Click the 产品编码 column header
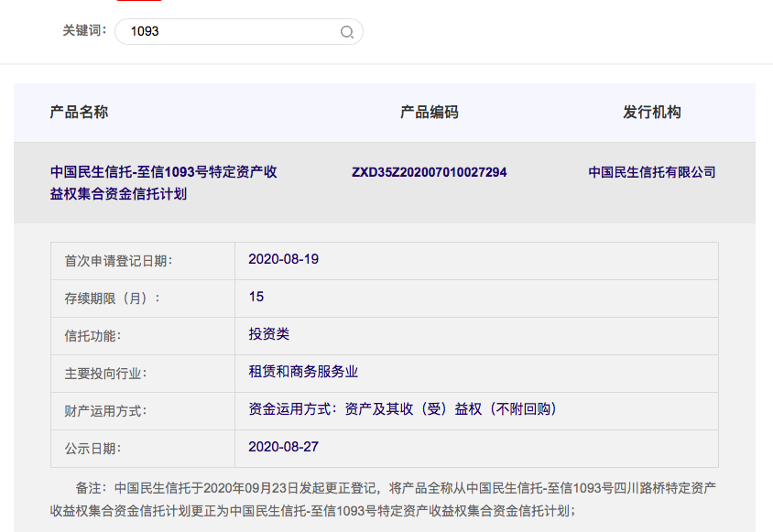 pyautogui.click(x=429, y=112)
